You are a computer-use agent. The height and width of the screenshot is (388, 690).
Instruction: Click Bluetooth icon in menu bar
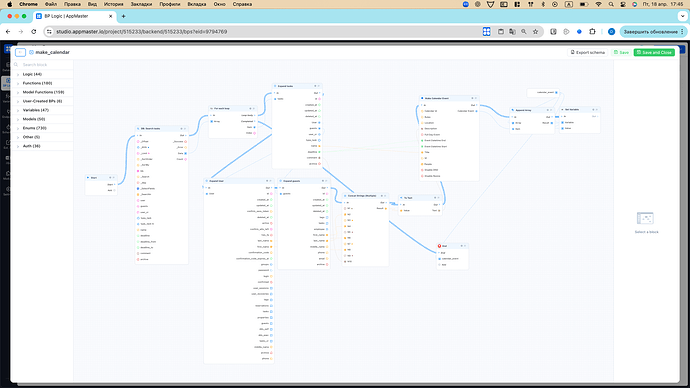point(543,4)
